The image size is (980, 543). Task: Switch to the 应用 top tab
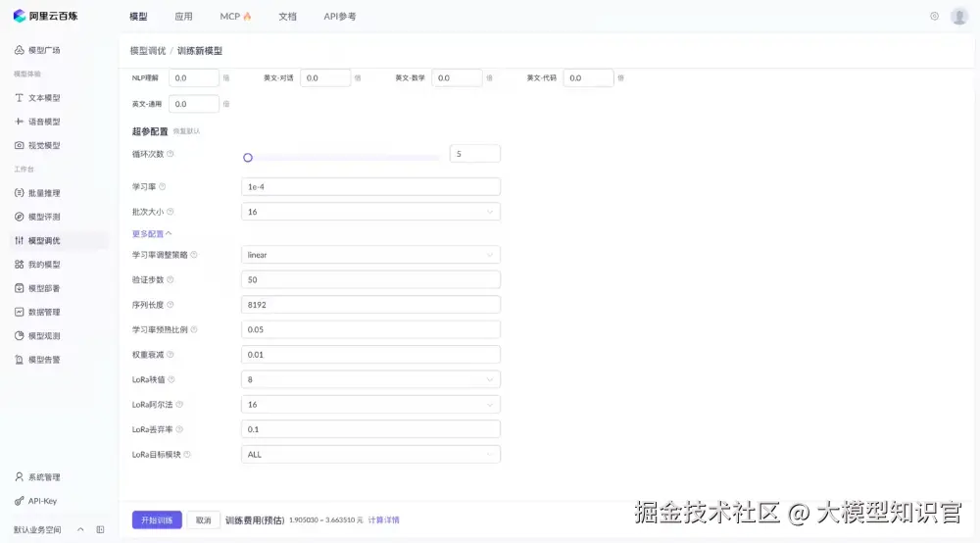183,17
